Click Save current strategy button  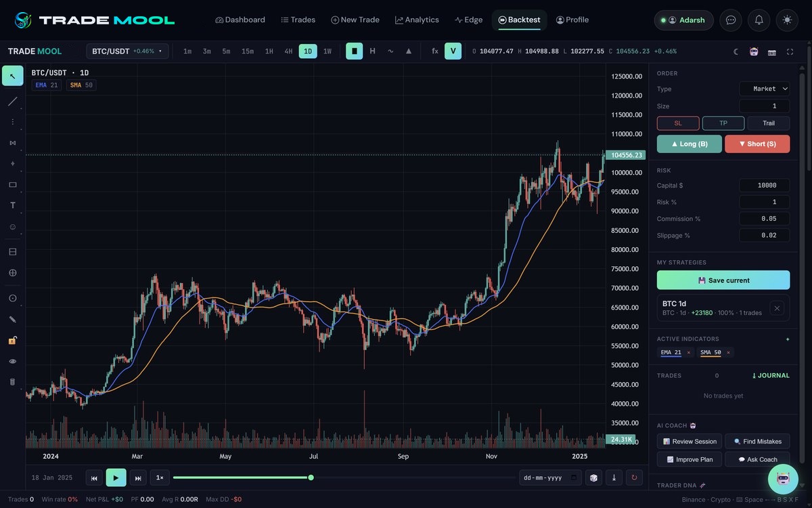[723, 280]
